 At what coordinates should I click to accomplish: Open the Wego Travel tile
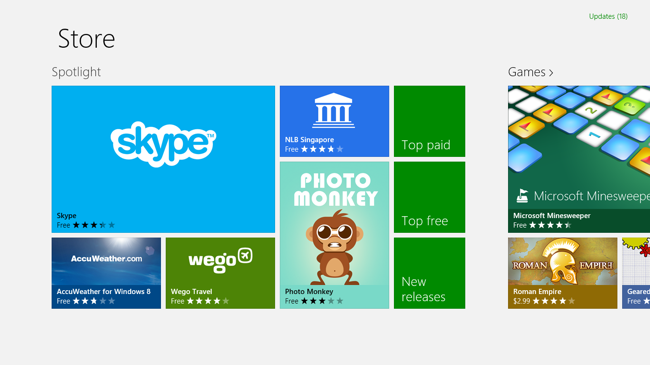point(220,273)
